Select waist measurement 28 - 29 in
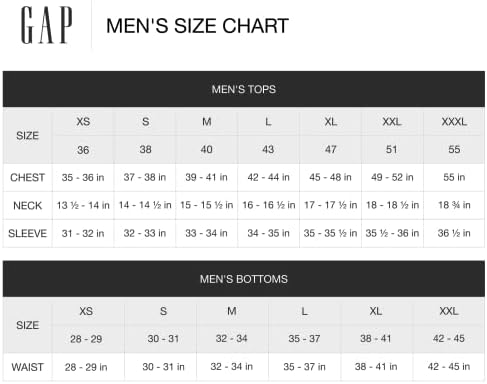The image size is (487, 384). coord(86,367)
